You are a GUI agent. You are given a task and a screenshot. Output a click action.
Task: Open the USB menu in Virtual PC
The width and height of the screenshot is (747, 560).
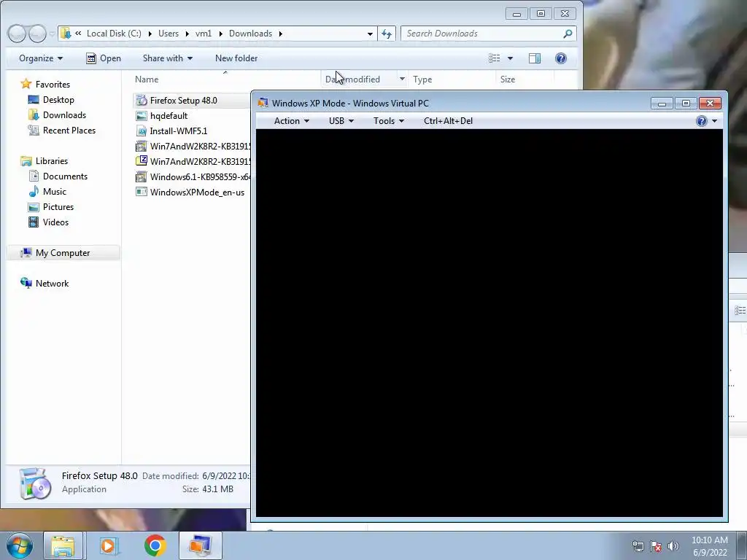tap(341, 121)
